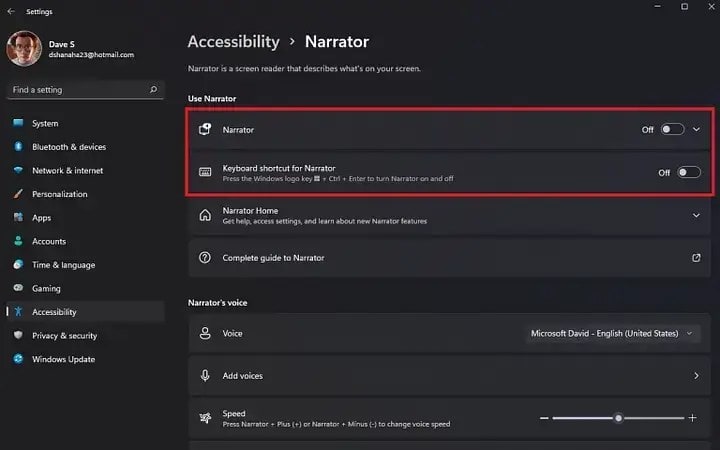Click the Network & internet wifi icon
720x450 pixels.
pyautogui.click(x=18, y=170)
